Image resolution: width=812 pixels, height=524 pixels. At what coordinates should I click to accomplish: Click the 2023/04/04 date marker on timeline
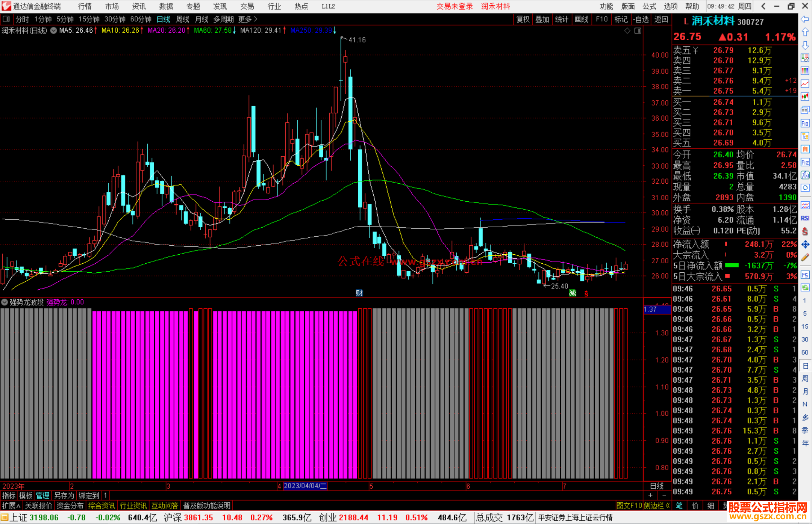(305, 486)
